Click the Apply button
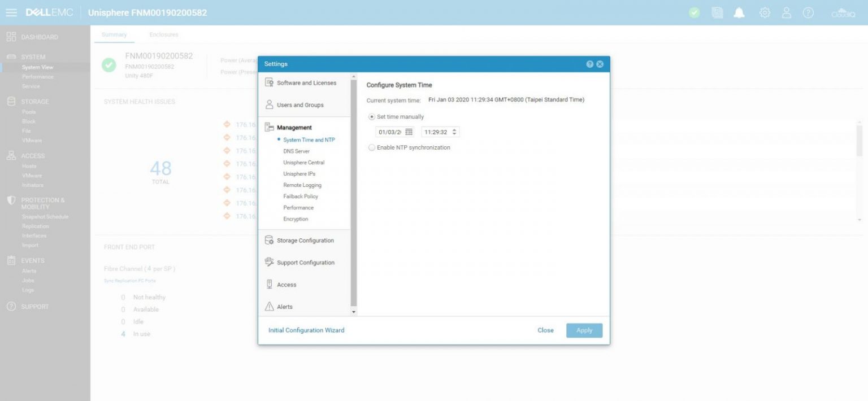This screenshot has height=401, width=868. (x=584, y=330)
